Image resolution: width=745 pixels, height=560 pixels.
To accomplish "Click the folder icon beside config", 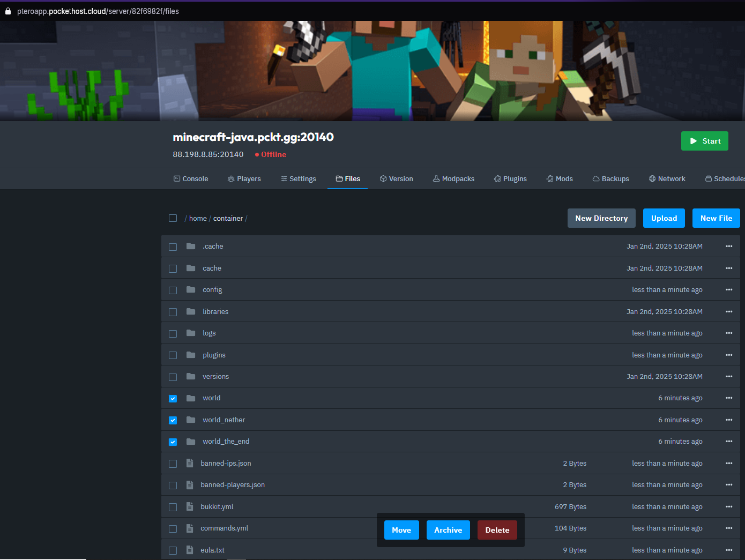I will click(191, 290).
